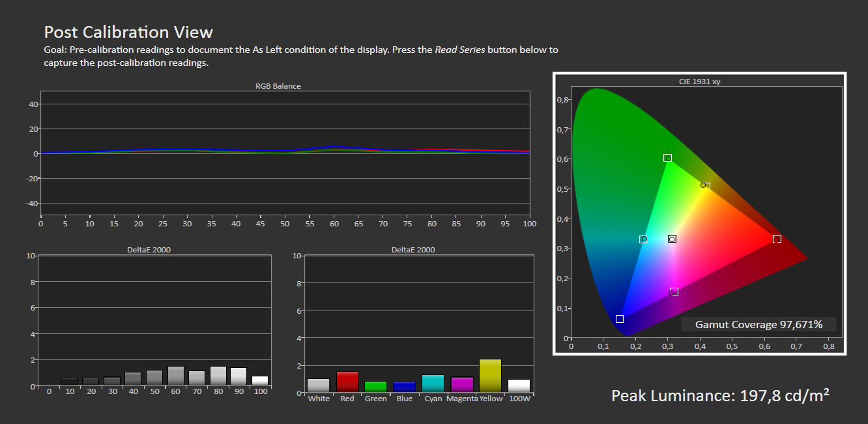This screenshot has height=424, width=868.
Task: Click the "100W" axis label
Action: tap(519, 399)
